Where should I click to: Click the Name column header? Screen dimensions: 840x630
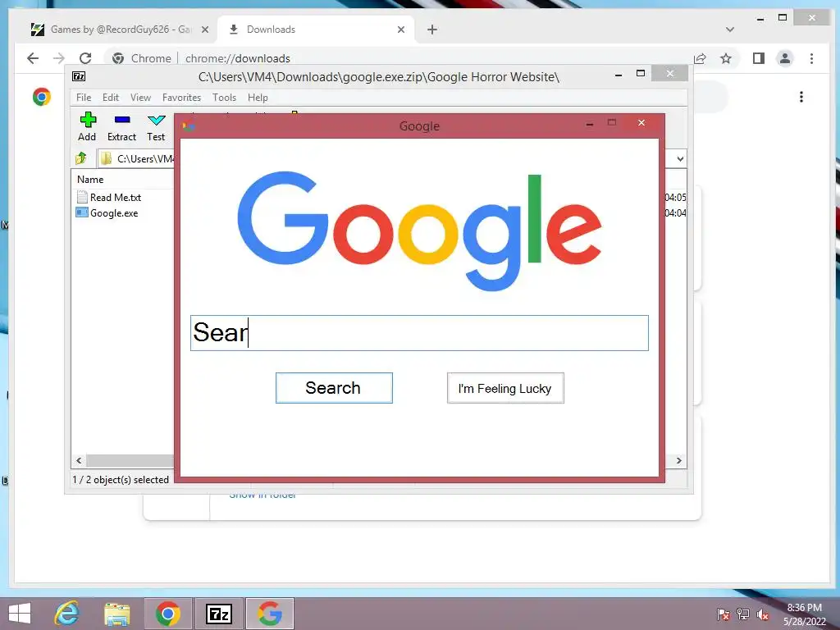(90, 180)
